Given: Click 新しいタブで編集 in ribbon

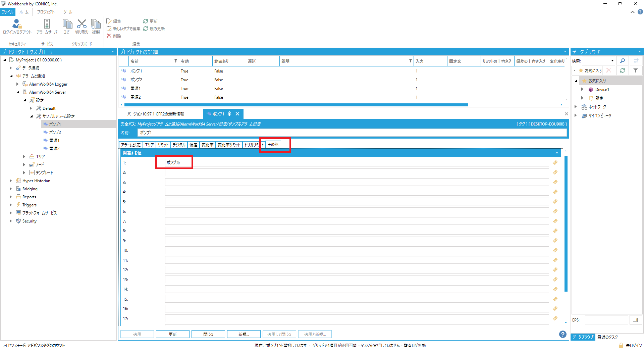Looking at the screenshot, I should [x=123, y=29].
